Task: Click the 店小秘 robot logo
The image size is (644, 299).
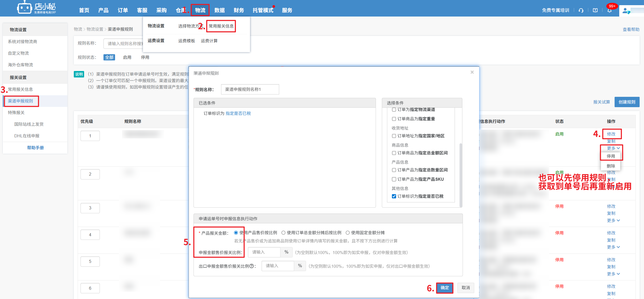Action: point(24,8)
